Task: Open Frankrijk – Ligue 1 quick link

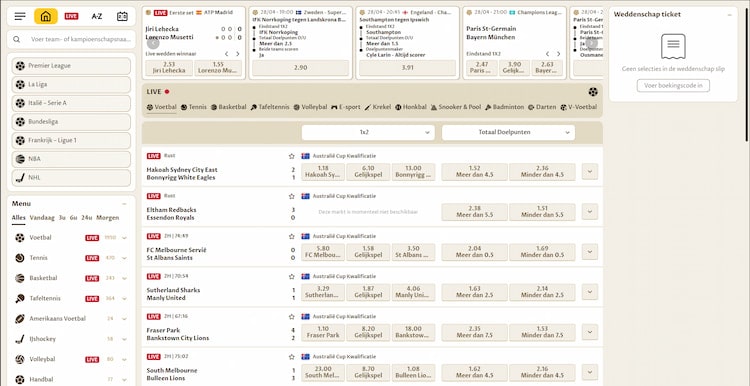Action: coord(71,141)
